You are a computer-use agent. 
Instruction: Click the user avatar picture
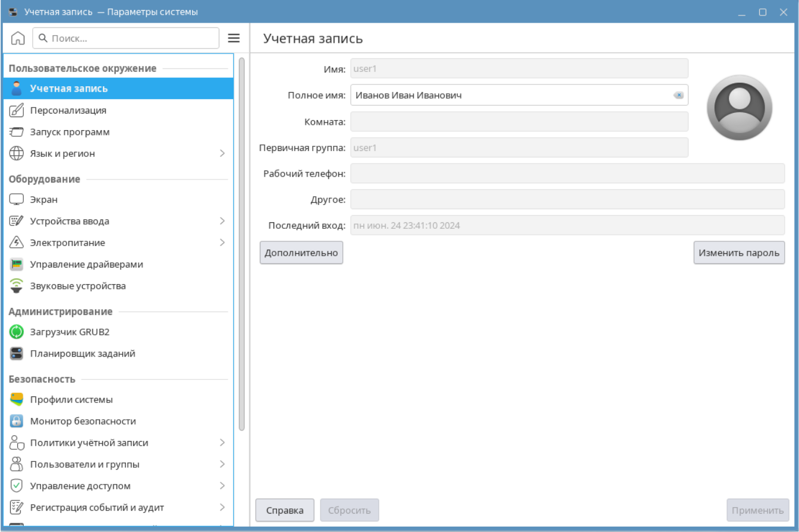739,108
